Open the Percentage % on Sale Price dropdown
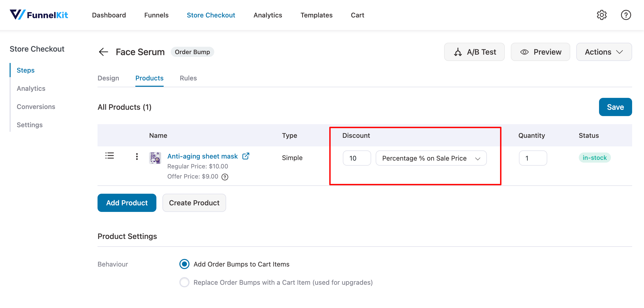The width and height of the screenshot is (644, 308). coord(431,158)
